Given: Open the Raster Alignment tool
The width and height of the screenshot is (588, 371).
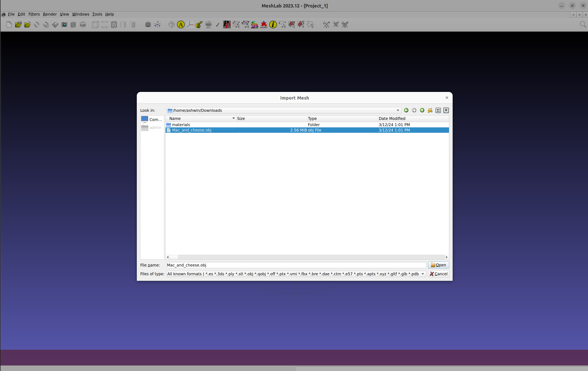Looking at the screenshot, I should click(x=208, y=24).
